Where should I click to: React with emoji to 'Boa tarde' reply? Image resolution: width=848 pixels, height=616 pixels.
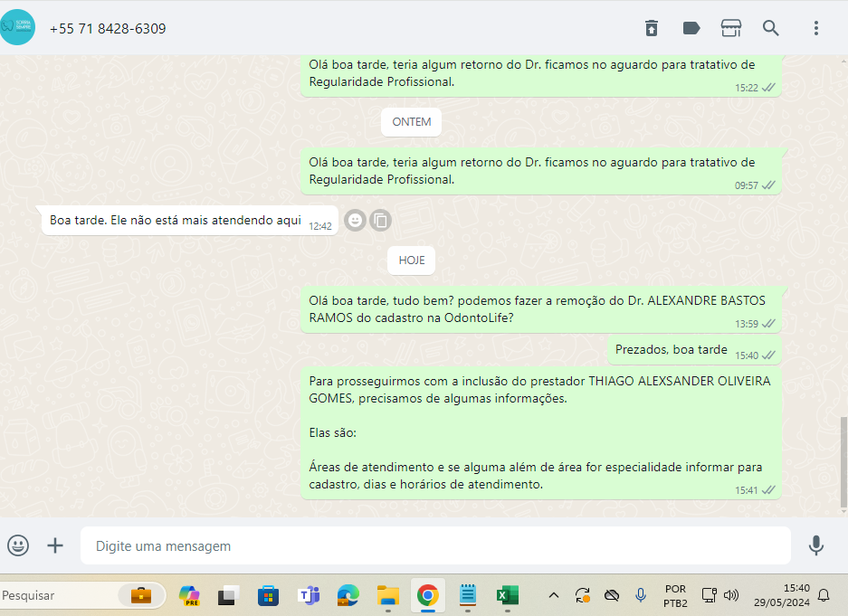pos(355,220)
